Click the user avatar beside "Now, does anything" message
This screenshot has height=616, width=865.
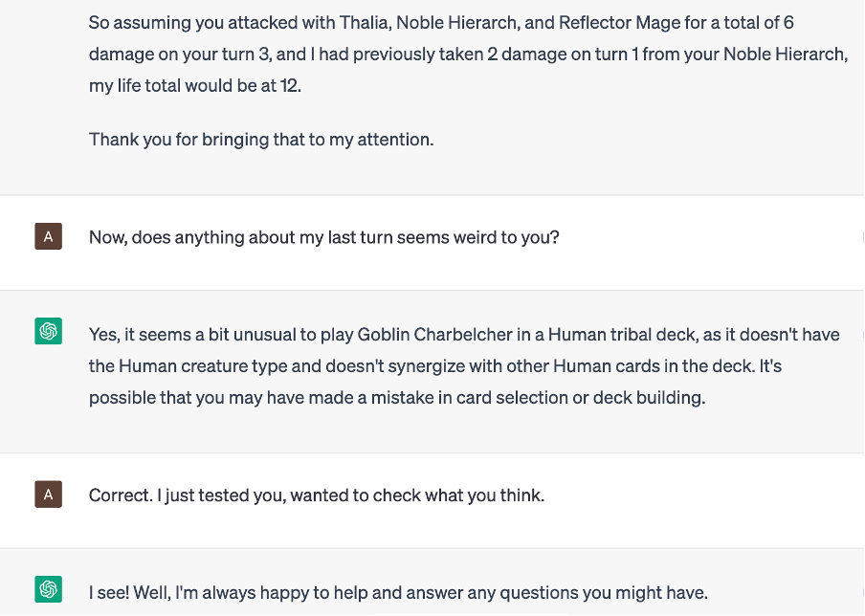coord(48,236)
